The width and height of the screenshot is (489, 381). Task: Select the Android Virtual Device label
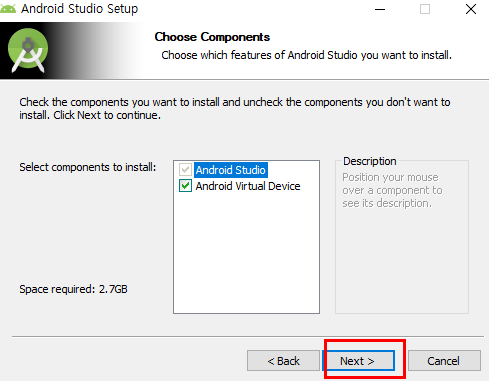(248, 186)
